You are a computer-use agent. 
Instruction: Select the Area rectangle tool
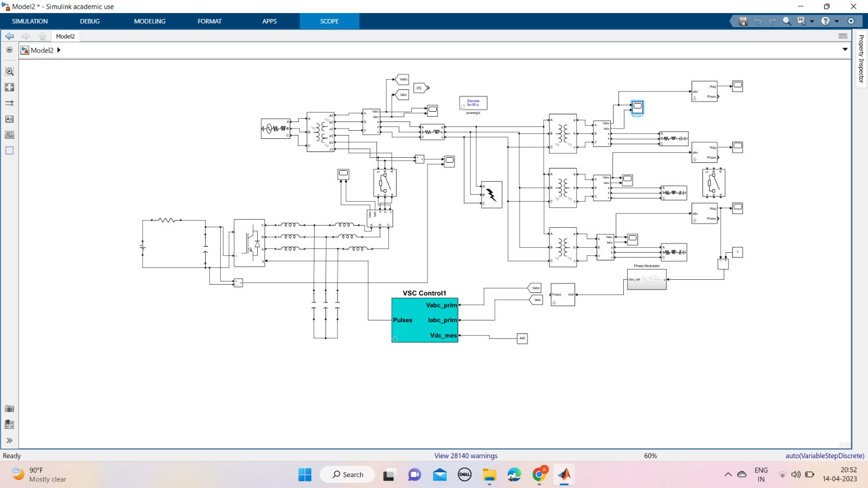point(9,150)
